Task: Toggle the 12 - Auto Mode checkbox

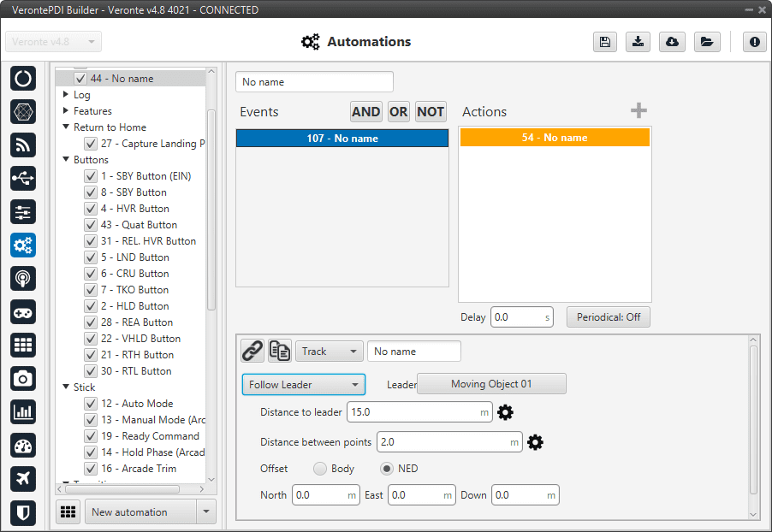Action: click(x=90, y=404)
